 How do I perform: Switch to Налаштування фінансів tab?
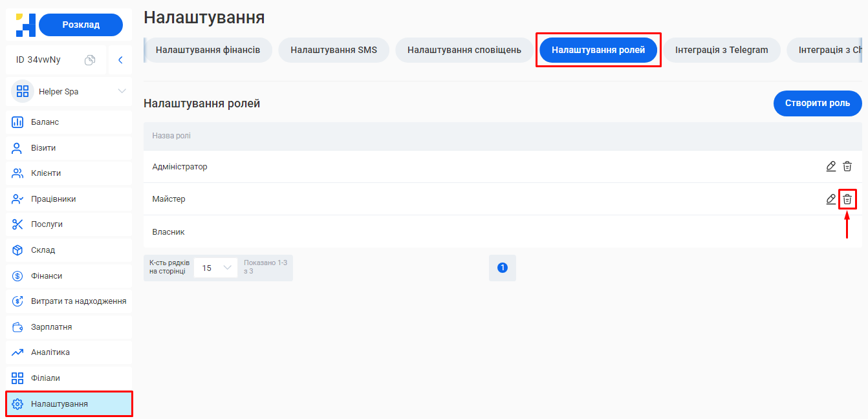tap(208, 49)
